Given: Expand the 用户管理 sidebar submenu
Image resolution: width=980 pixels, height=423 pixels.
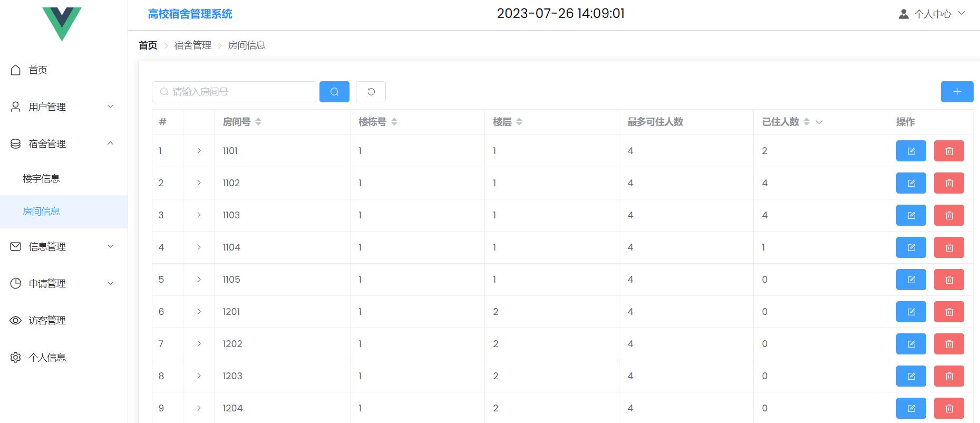Looking at the screenshot, I should coord(110,107).
